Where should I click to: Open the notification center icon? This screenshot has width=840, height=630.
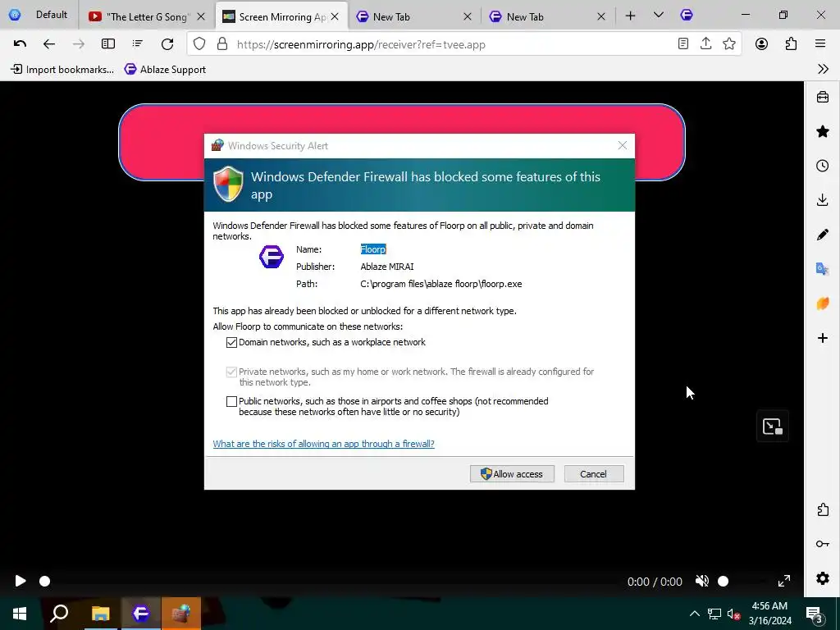point(815,614)
